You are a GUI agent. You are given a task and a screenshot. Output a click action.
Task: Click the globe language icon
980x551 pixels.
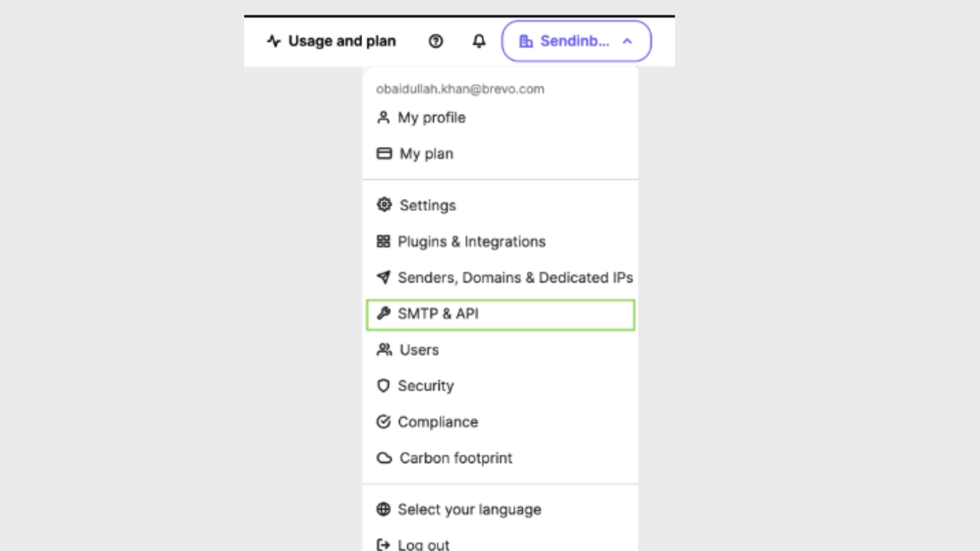point(384,510)
